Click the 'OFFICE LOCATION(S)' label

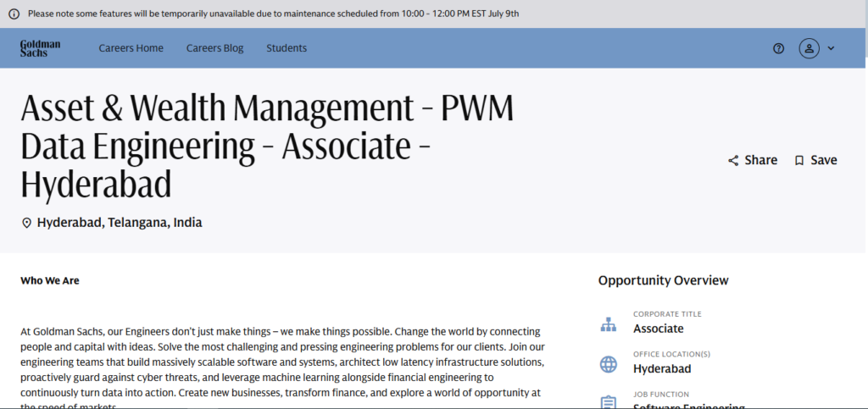[671, 354]
